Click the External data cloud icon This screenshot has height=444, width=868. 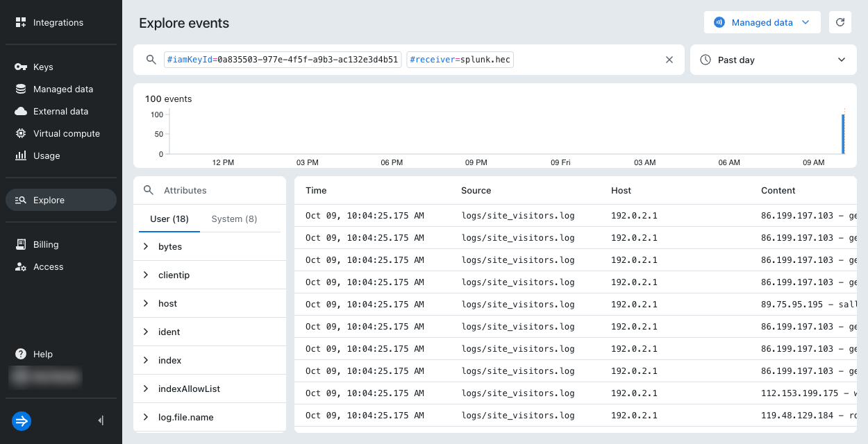click(x=21, y=111)
